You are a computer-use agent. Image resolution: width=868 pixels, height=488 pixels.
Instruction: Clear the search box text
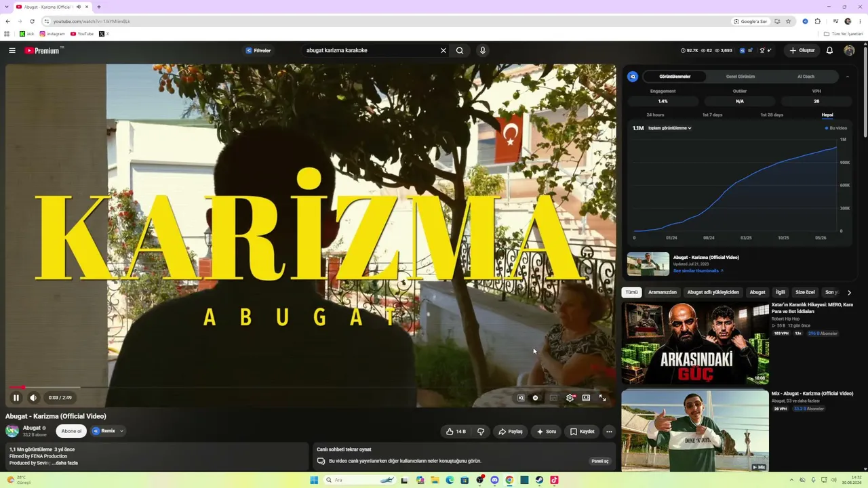click(x=443, y=50)
